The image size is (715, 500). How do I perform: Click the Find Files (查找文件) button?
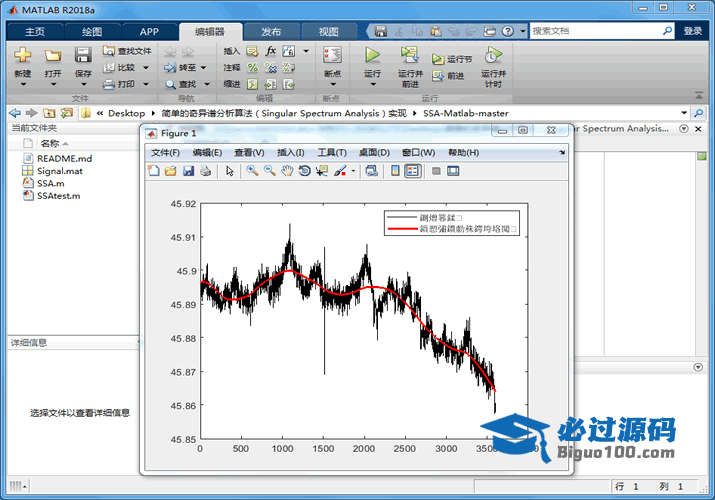(128, 51)
